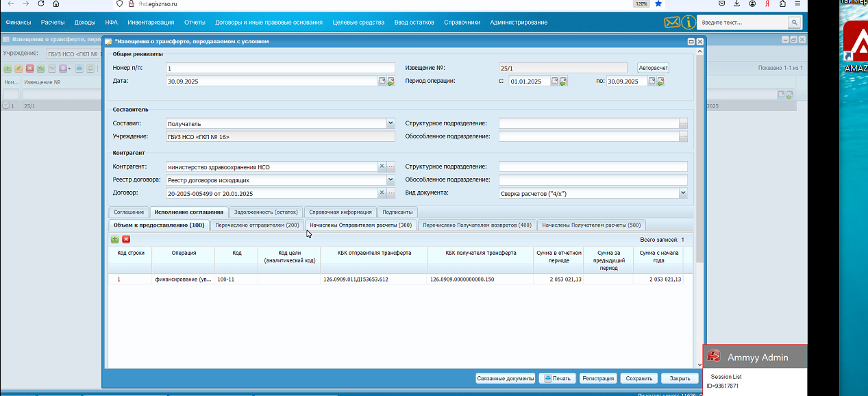Click print icon in background list toolbar
868x396 pixels.
click(x=79, y=69)
